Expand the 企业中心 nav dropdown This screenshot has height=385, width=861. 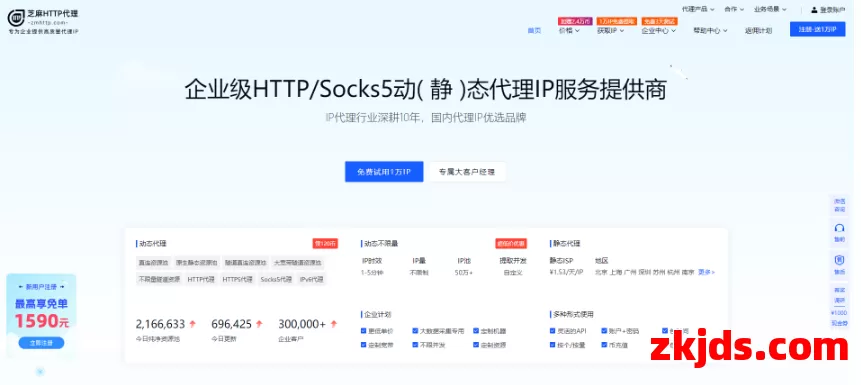point(659,31)
